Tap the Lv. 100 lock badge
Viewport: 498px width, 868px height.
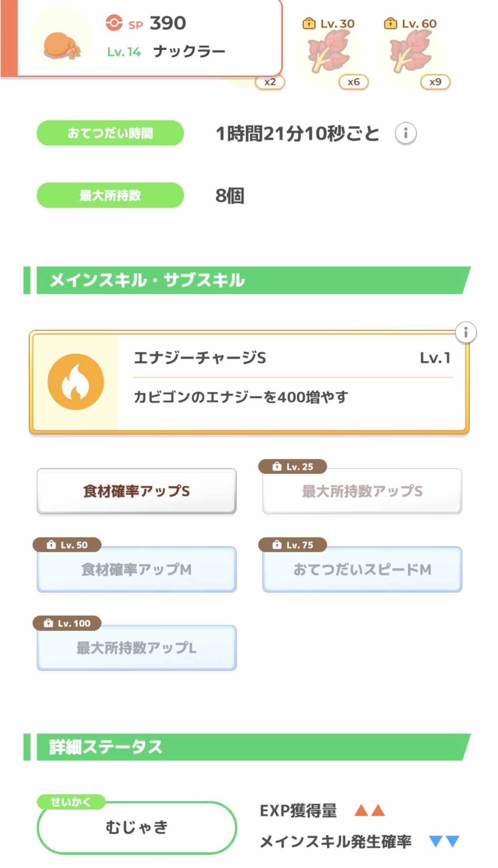67,623
